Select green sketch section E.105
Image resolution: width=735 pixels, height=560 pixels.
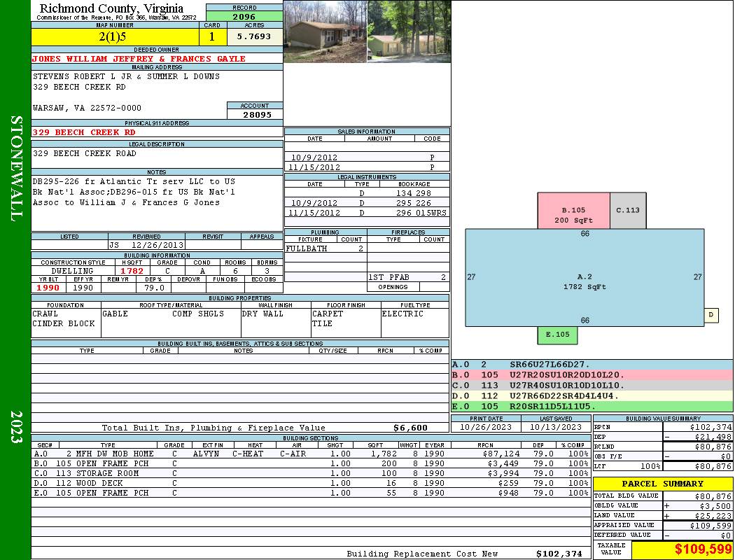click(557, 335)
